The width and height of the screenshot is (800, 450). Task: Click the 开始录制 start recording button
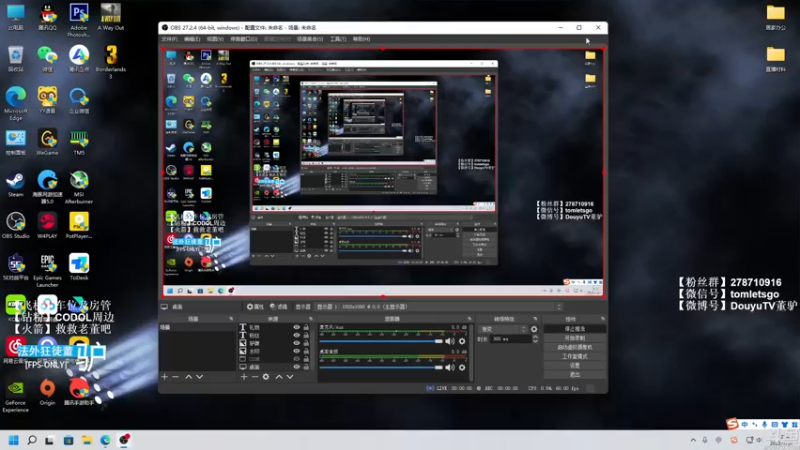tap(574, 338)
